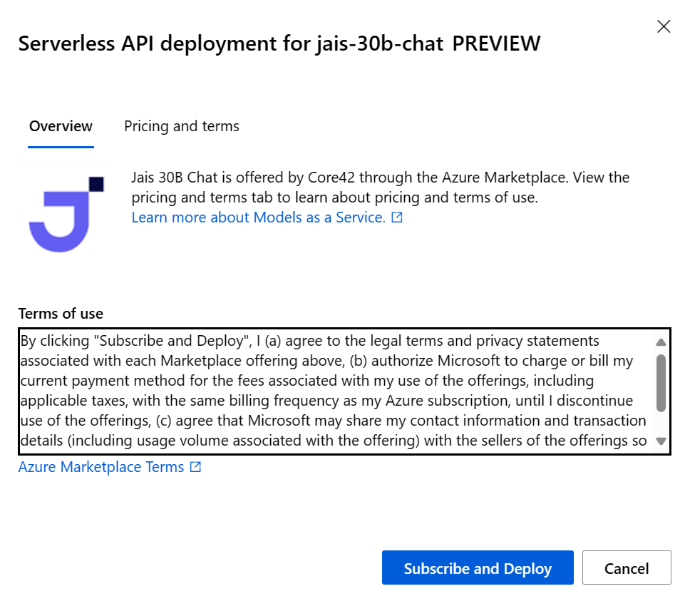
Task: Click the scroll-up arrow in Terms of use box
Action: pyautogui.click(x=661, y=342)
